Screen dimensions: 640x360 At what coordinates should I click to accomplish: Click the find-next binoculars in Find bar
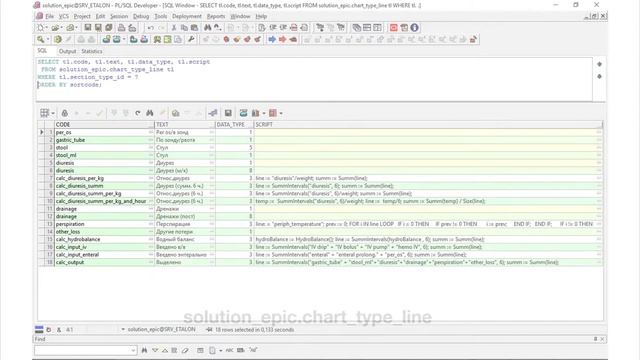pyautogui.click(x=144, y=350)
